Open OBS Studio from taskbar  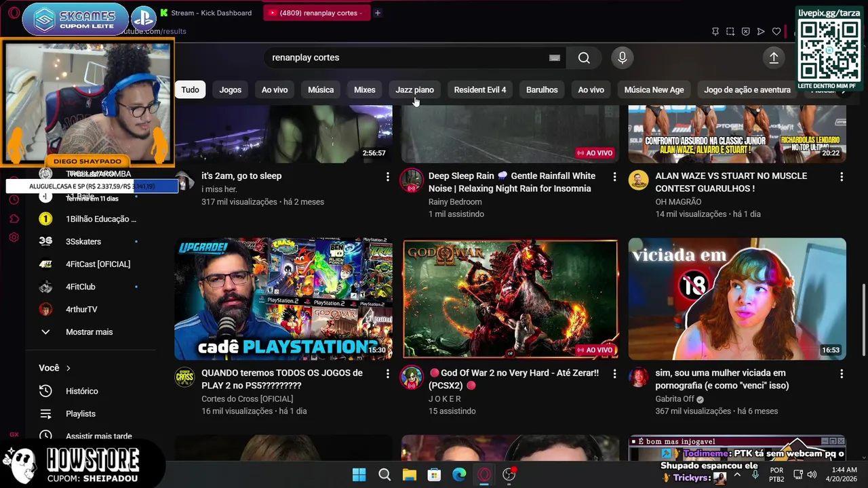coord(509,474)
